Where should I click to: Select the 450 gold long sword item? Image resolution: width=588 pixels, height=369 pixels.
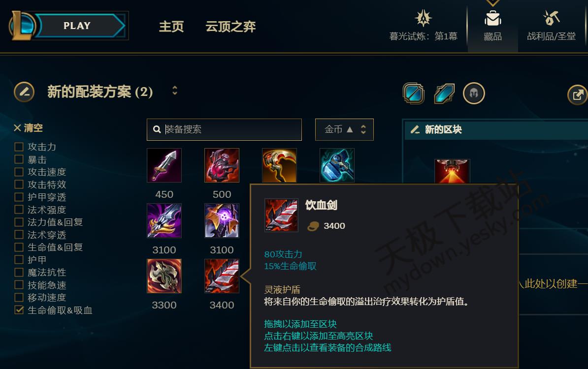pos(164,165)
